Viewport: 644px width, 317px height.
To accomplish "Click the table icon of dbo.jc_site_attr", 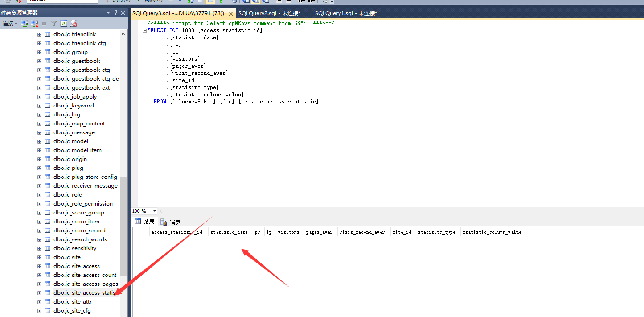I will (48, 302).
